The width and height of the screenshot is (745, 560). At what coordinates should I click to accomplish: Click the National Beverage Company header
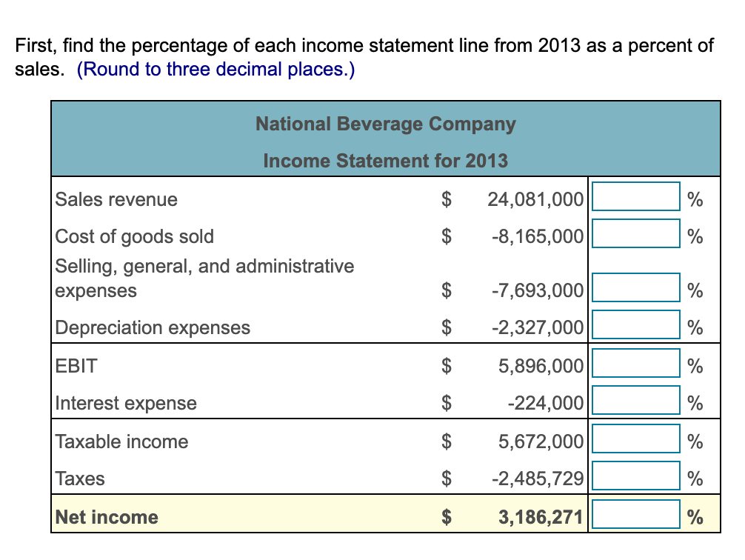pos(385,124)
